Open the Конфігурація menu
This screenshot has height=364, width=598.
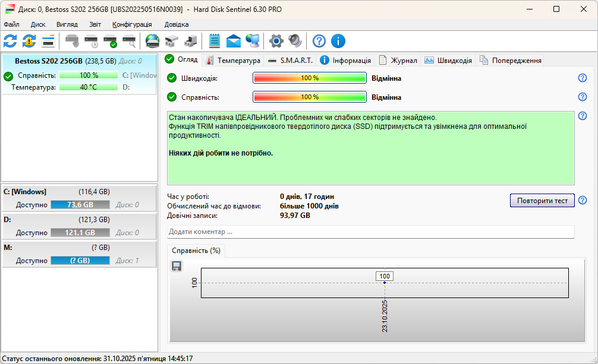132,24
